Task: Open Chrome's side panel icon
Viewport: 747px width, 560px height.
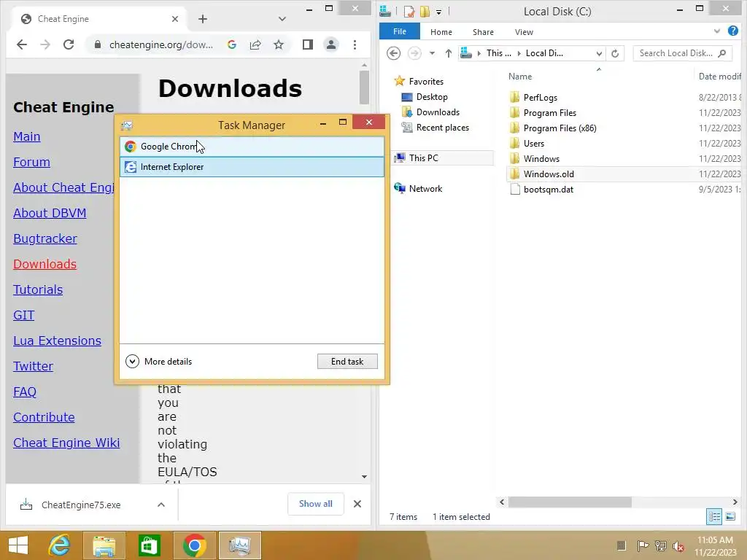Action: click(308, 44)
